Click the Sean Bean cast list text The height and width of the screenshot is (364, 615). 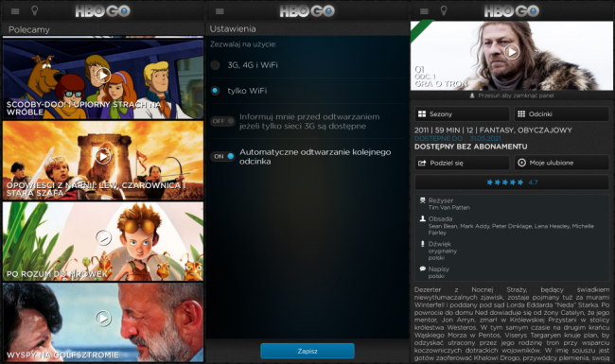point(511,229)
